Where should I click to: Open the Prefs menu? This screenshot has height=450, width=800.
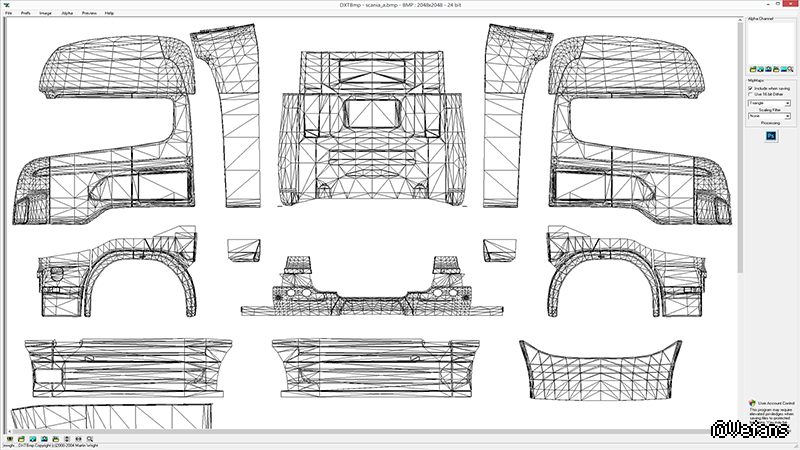click(26, 13)
